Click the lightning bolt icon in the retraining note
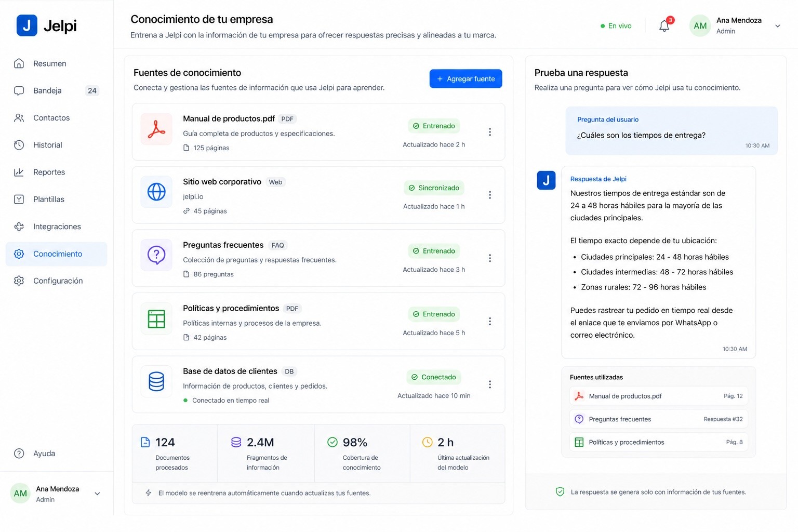Viewport: 798px width, 532px height. coord(149,493)
